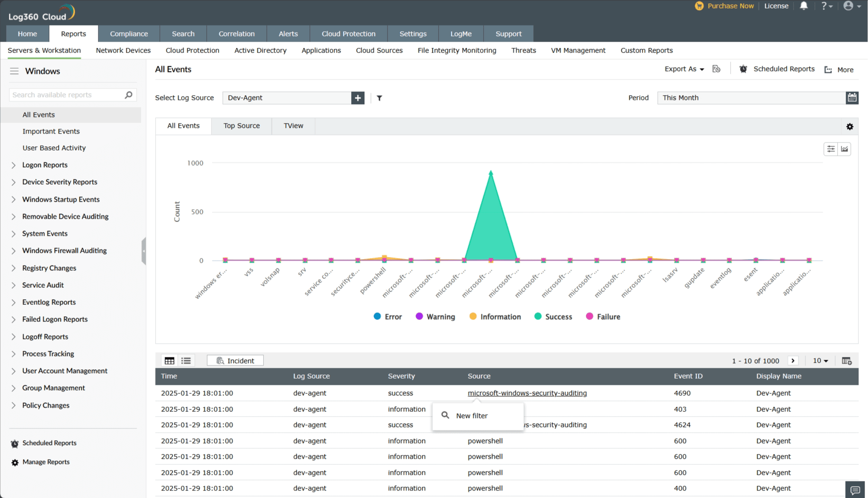Click export history icon beside Export As
The width and height of the screenshot is (868, 498).
pos(717,69)
